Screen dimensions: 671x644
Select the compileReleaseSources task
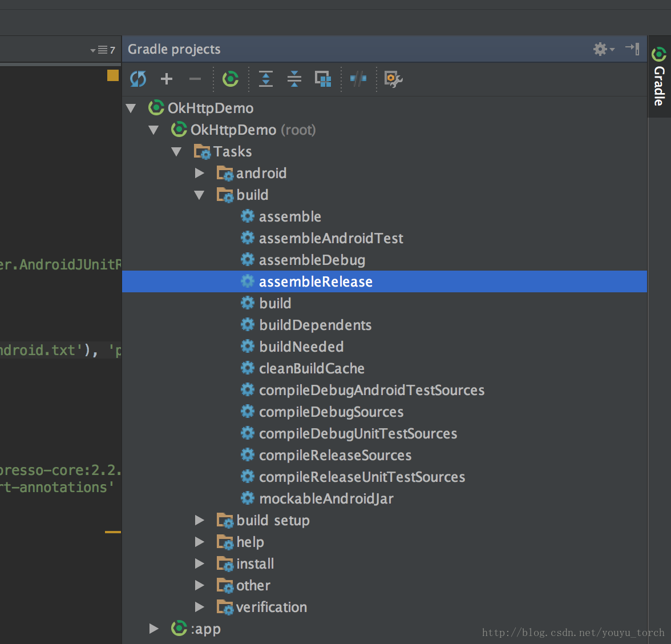tap(335, 456)
